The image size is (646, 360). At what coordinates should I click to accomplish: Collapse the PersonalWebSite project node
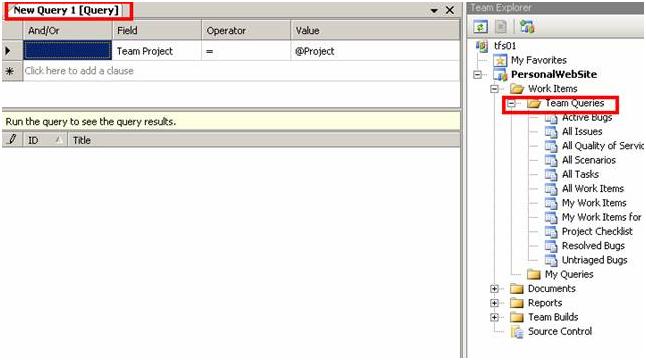pos(477,75)
